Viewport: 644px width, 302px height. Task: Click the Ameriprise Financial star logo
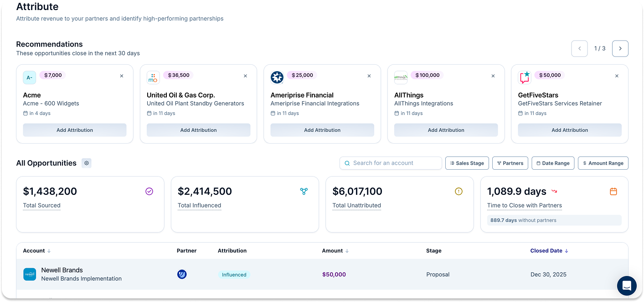277,78
